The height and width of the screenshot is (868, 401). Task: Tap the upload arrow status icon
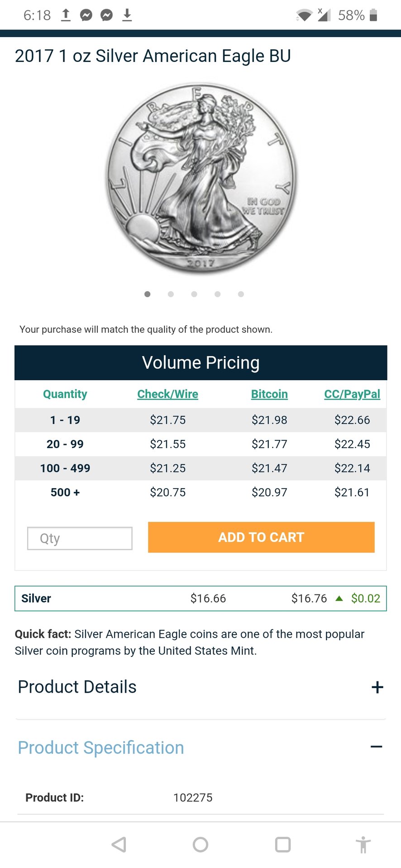click(x=66, y=15)
